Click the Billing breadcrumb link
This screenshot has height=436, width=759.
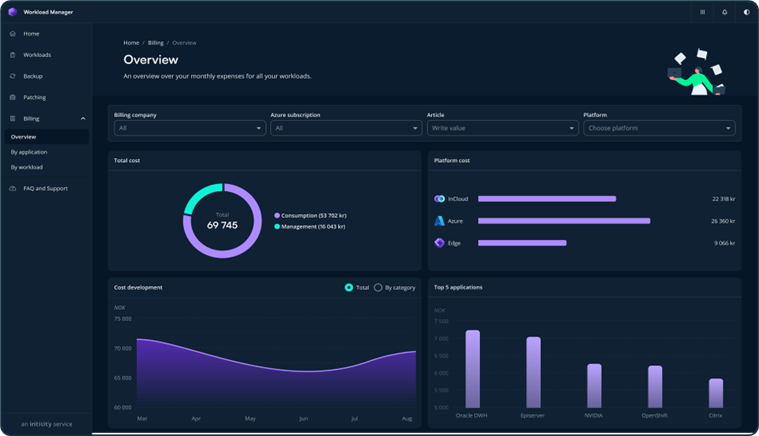(x=155, y=43)
